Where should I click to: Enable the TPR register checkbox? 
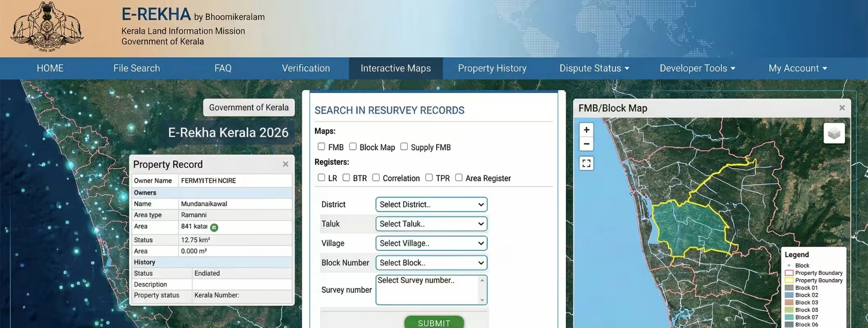click(x=429, y=178)
